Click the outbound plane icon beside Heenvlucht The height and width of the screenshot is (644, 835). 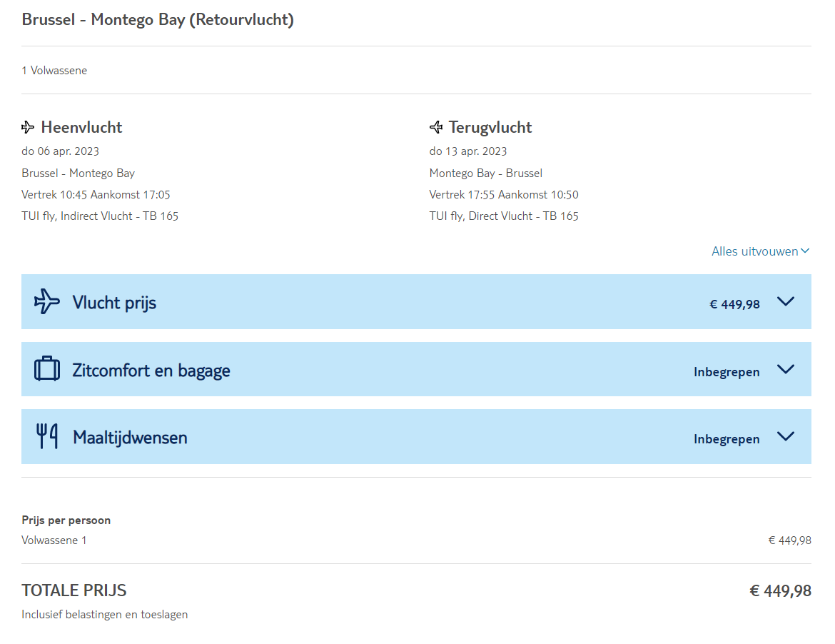[x=28, y=128]
